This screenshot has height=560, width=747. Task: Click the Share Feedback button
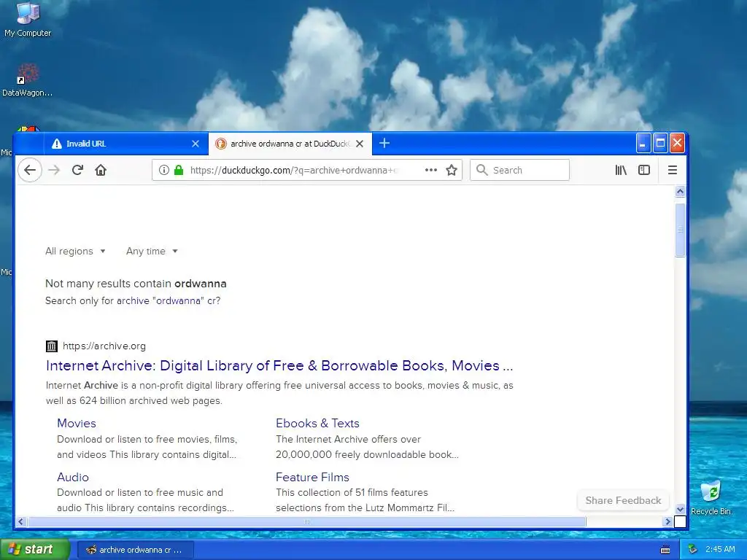(x=623, y=500)
